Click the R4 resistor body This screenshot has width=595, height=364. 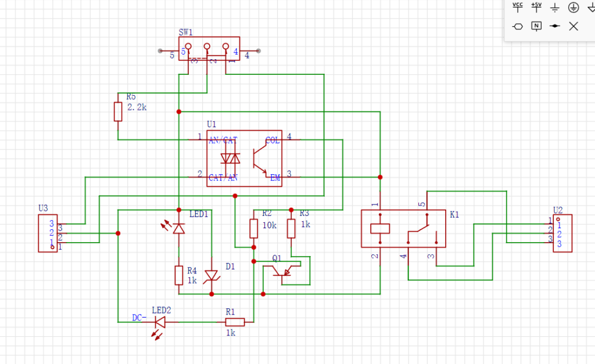pos(179,276)
